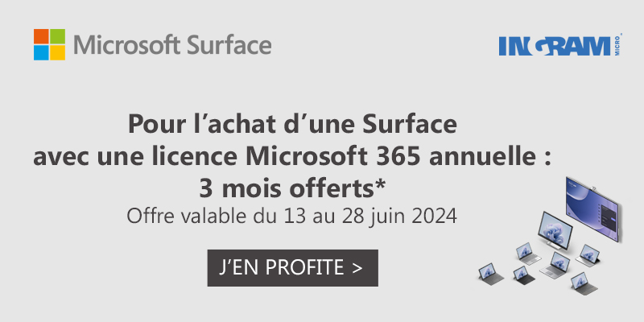Click the arrow chevron in J'EN PROFITE button
The height and width of the screenshot is (322, 644).
[357, 268]
